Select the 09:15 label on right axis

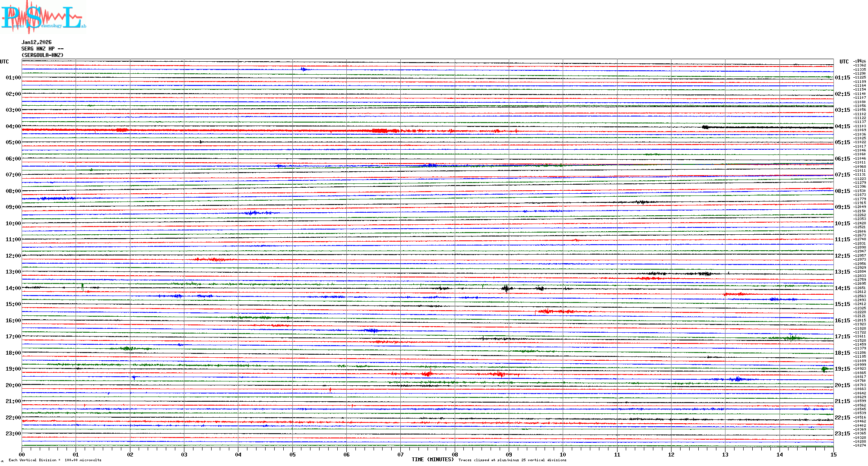(x=842, y=207)
